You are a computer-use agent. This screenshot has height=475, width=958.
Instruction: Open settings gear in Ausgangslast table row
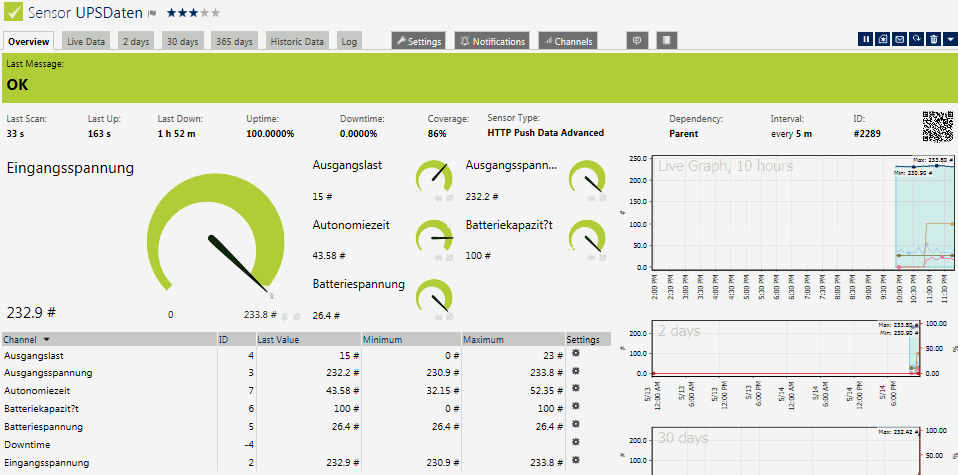[575, 353]
